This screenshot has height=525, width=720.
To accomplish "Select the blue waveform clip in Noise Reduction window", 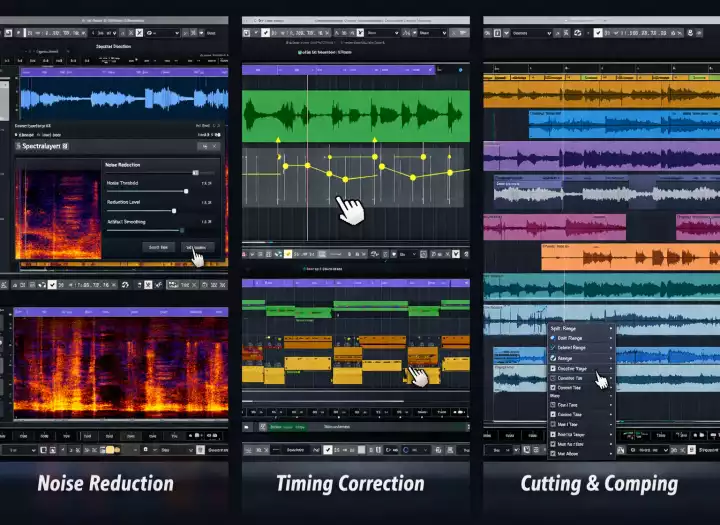I will (124, 99).
